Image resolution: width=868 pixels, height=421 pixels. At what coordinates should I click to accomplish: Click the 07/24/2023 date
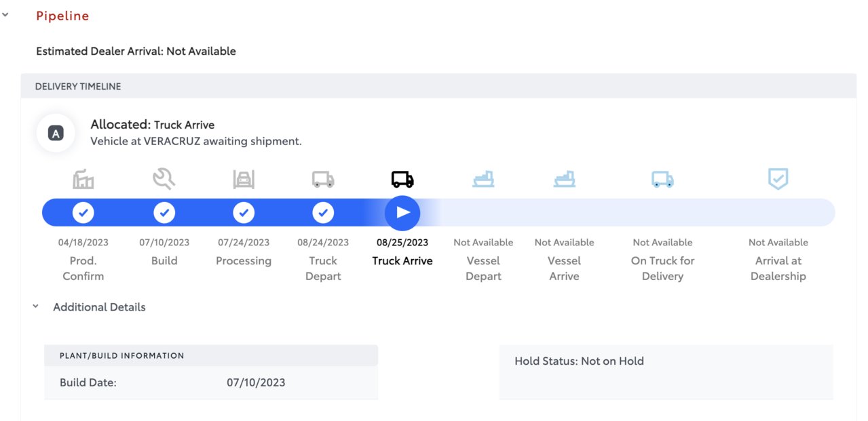(x=244, y=243)
